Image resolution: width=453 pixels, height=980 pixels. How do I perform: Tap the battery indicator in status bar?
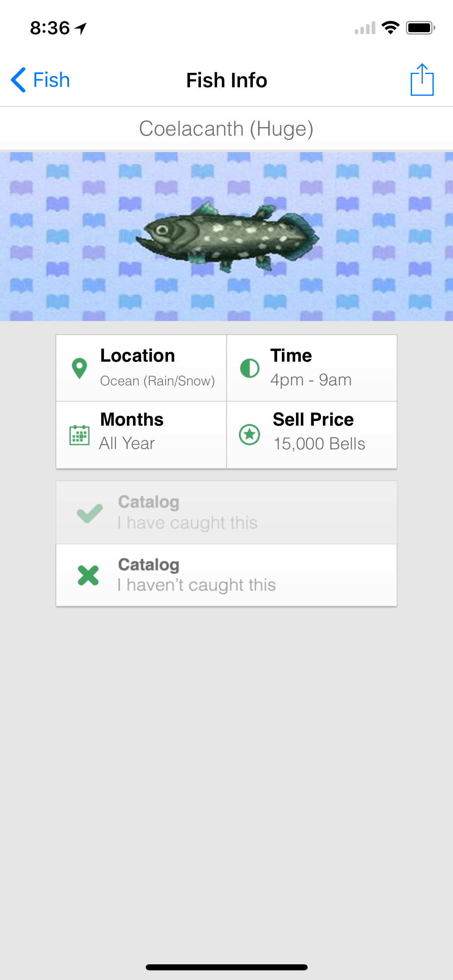pyautogui.click(x=420, y=28)
